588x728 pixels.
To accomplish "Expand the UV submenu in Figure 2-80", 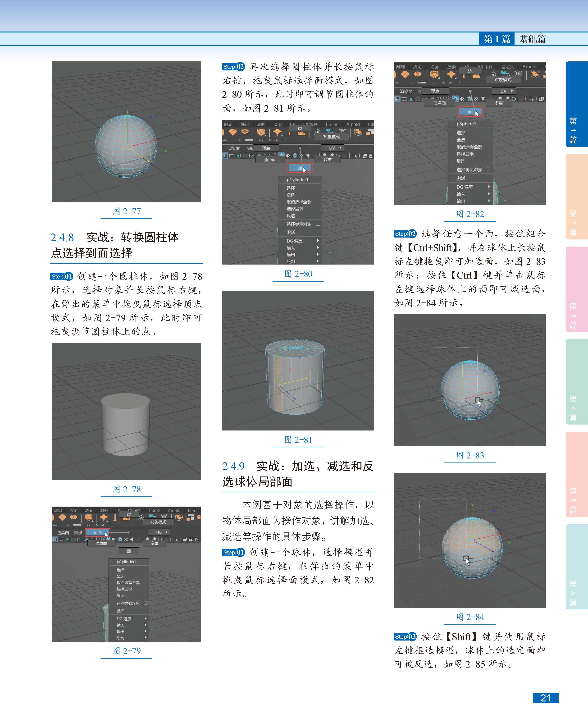I will point(333,148).
